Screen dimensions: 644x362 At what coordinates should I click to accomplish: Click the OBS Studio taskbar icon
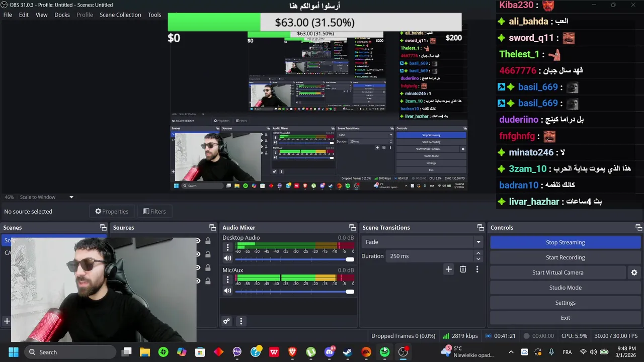coord(403,352)
